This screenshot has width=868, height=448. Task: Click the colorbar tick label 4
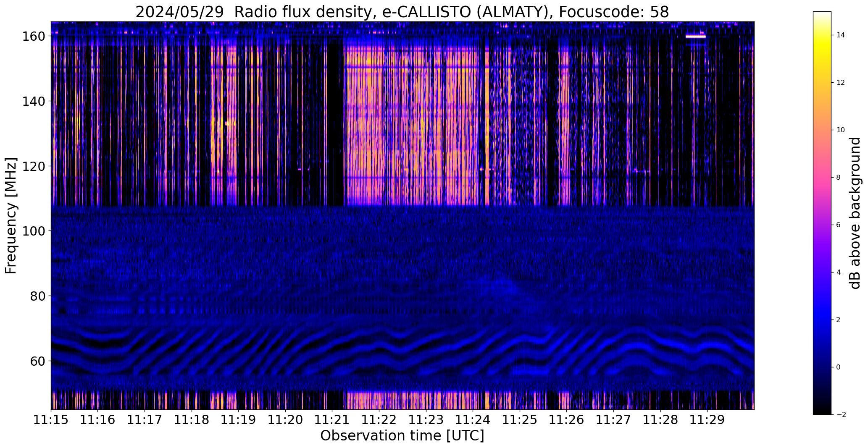839,272
